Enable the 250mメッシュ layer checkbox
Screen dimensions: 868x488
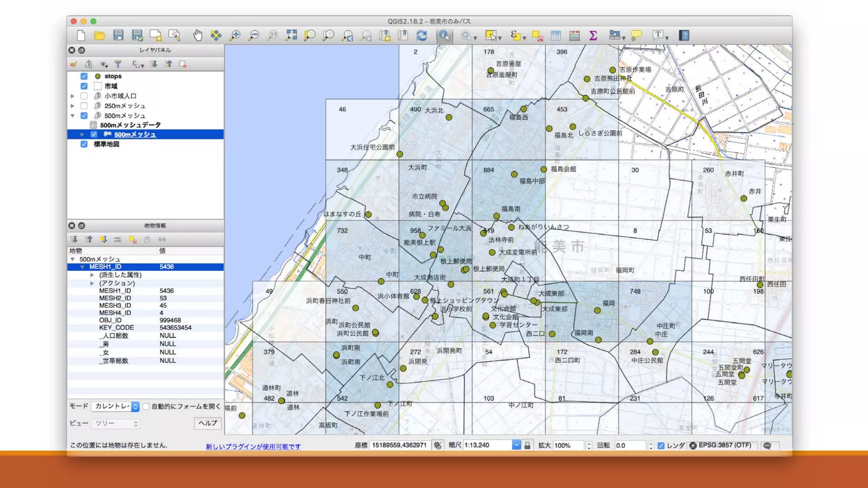pos(84,106)
